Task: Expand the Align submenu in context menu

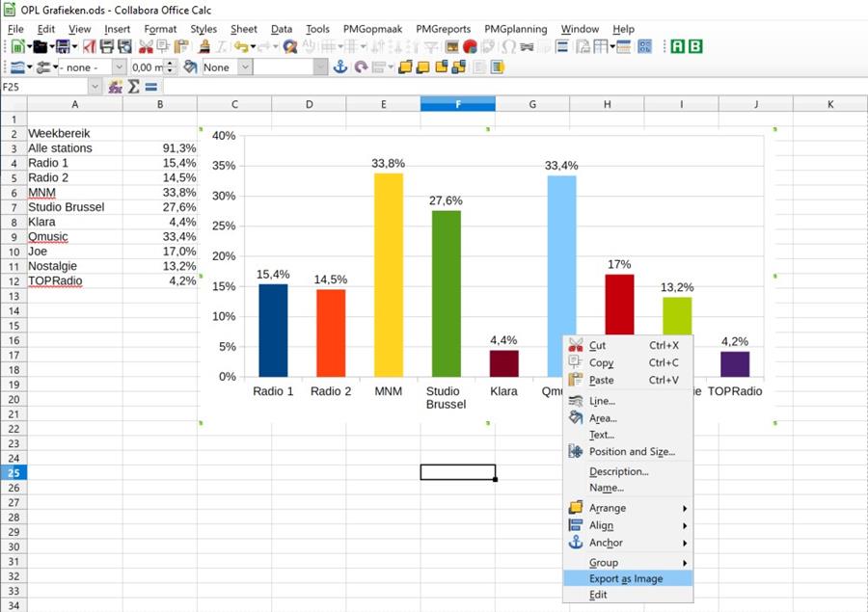Action: click(x=628, y=525)
